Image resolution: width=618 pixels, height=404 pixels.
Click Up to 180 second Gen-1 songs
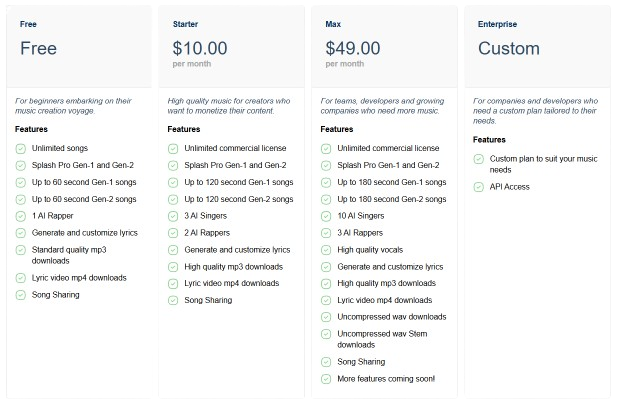392,182
